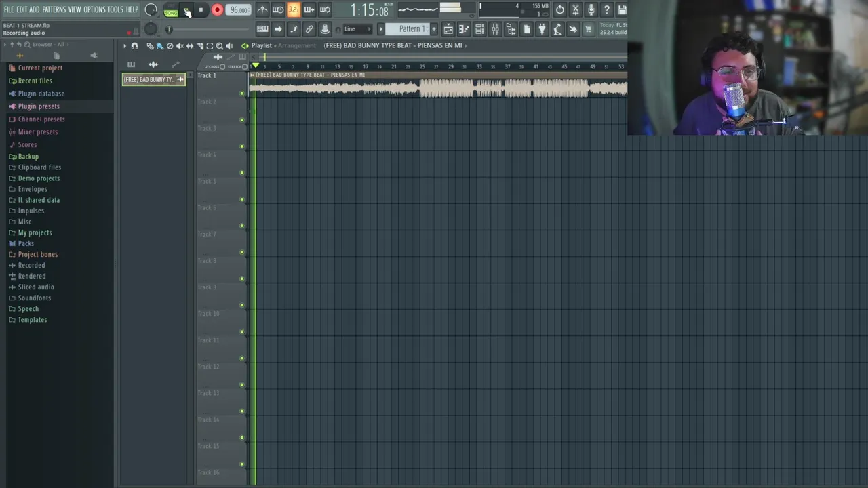Image resolution: width=868 pixels, height=488 pixels.
Task: Open pattern menu arrow left of Pattern 1
Action: (381, 29)
